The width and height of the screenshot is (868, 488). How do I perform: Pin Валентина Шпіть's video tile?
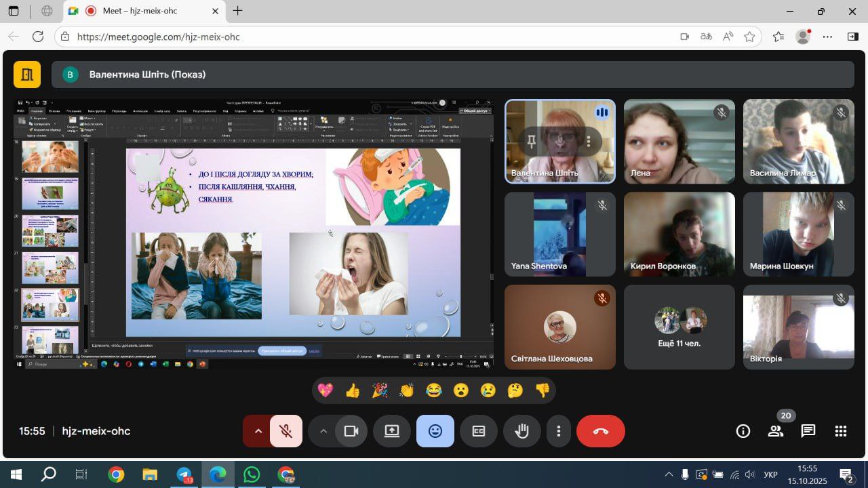coord(532,141)
